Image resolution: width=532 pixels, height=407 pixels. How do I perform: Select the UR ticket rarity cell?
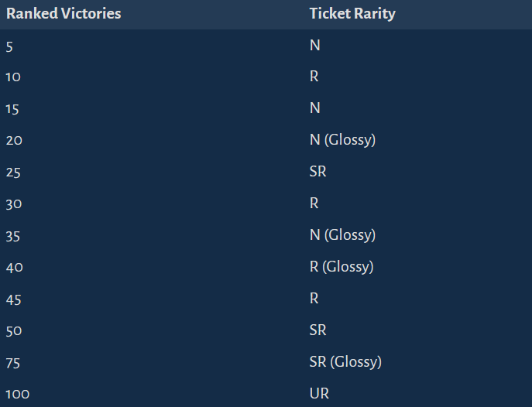319,393
